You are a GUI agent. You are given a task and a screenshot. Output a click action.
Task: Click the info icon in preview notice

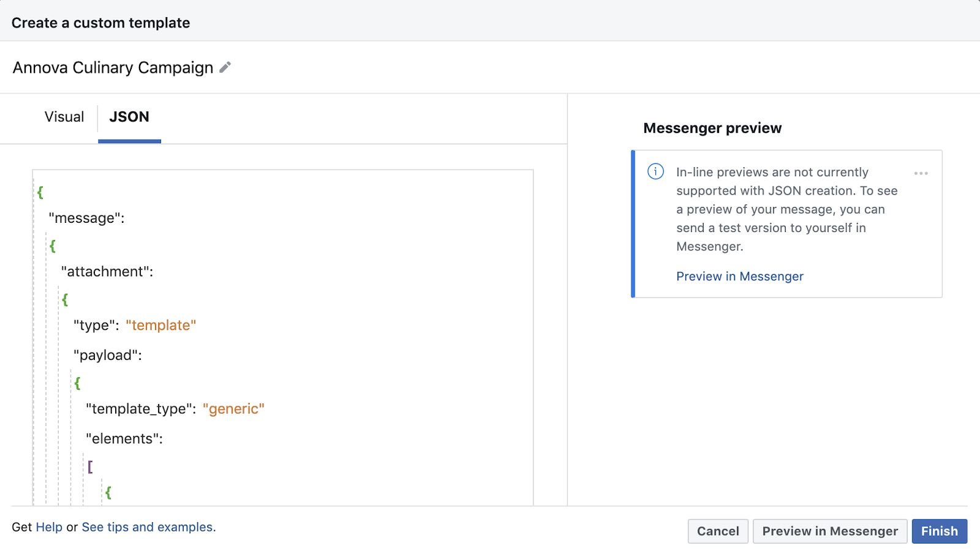655,171
